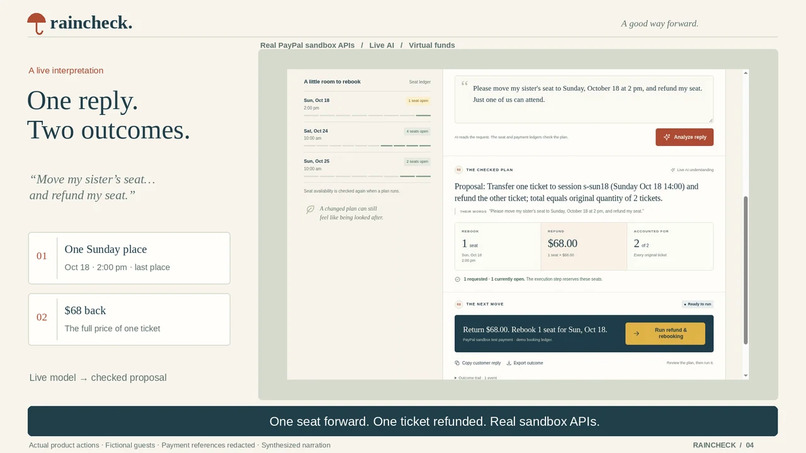Click the '2 seats open' badge
The image size is (806, 453).
tap(417, 161)
